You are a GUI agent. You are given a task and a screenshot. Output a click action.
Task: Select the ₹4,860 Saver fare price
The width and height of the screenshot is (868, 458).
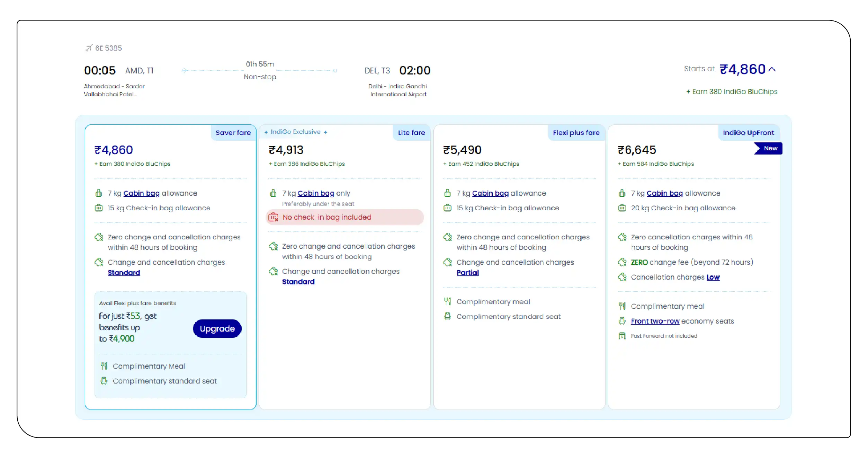(114, 150)
